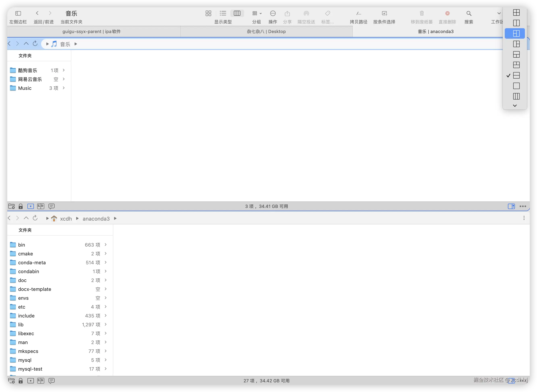Viewport: 537px width, 392px height.
Task: Select the four-pane grid layout option
Action: [x=516, y=12]
